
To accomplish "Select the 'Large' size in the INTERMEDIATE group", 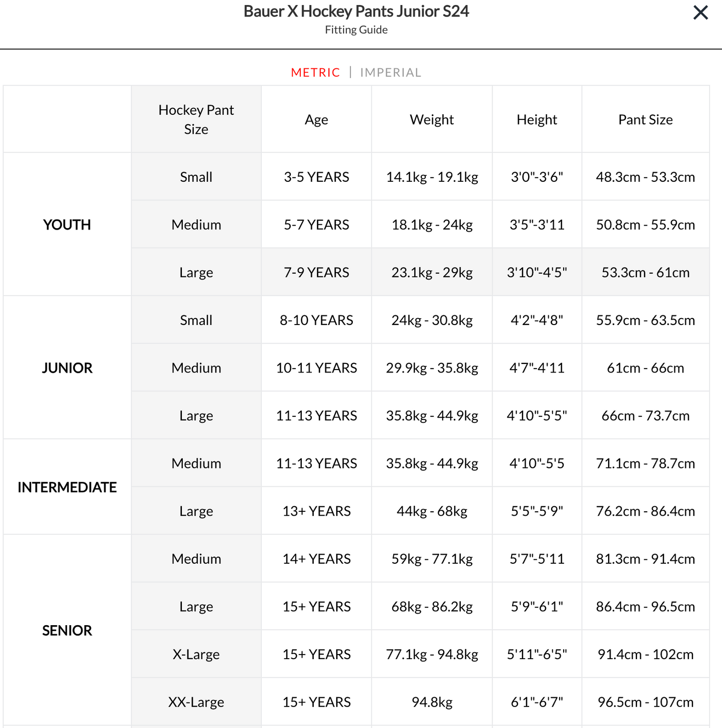I will (x=196, y=511).
